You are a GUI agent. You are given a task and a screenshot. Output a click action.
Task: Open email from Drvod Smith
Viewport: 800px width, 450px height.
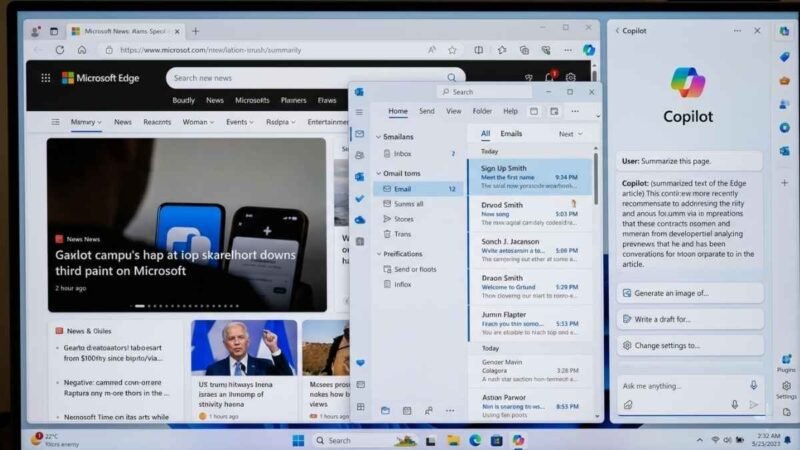pyautogui.click(x=530, y=214)
